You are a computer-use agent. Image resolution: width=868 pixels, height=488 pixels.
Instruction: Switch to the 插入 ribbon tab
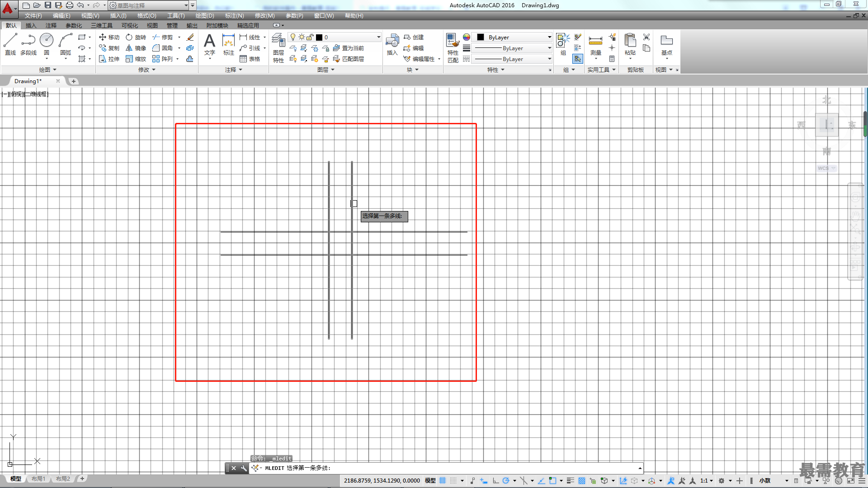[31, 25]
